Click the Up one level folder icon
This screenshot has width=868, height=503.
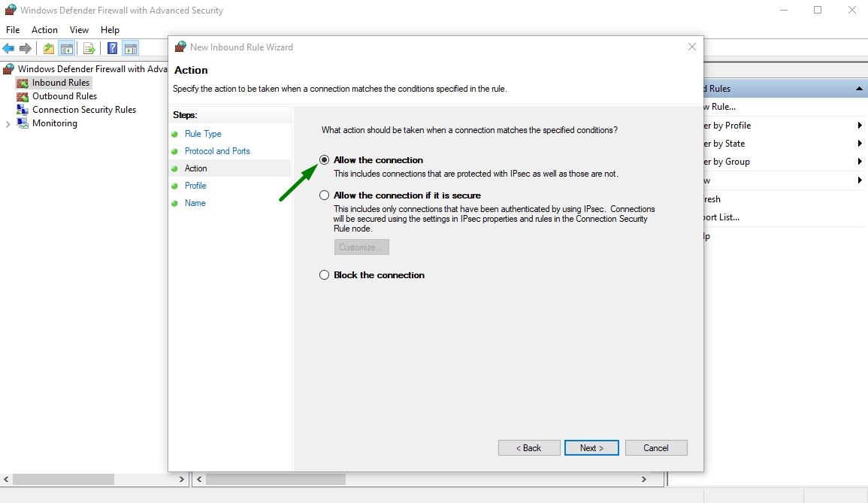coord(49,49)
